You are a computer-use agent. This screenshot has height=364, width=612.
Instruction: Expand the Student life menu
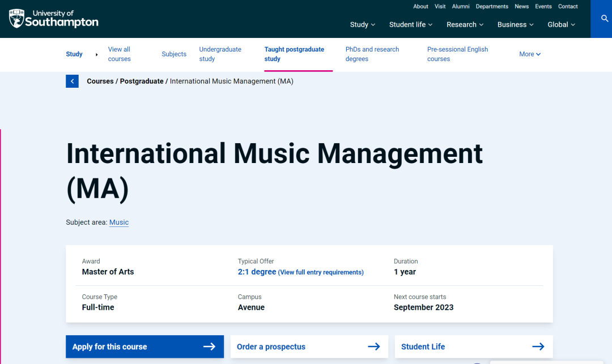point(411,24)
